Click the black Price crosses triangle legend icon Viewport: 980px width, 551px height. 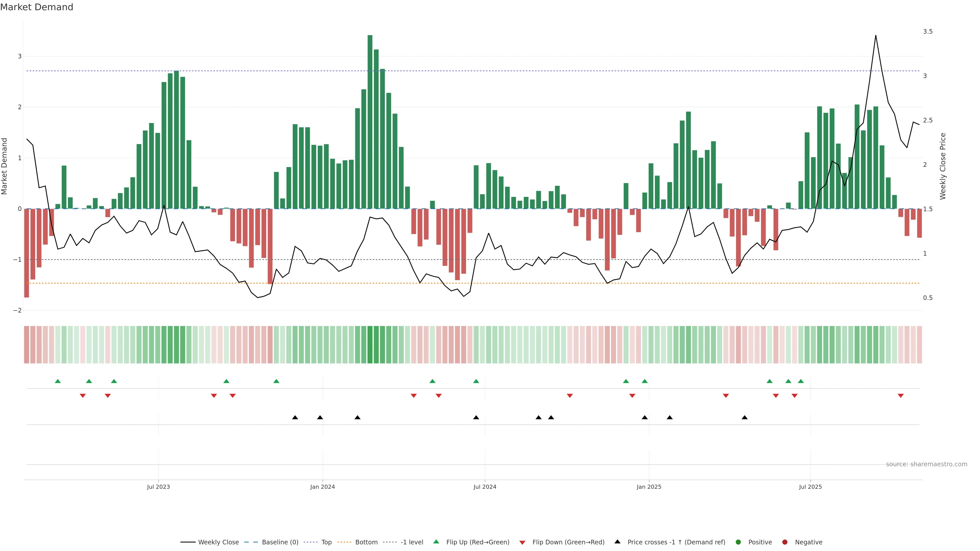[617, 542]
